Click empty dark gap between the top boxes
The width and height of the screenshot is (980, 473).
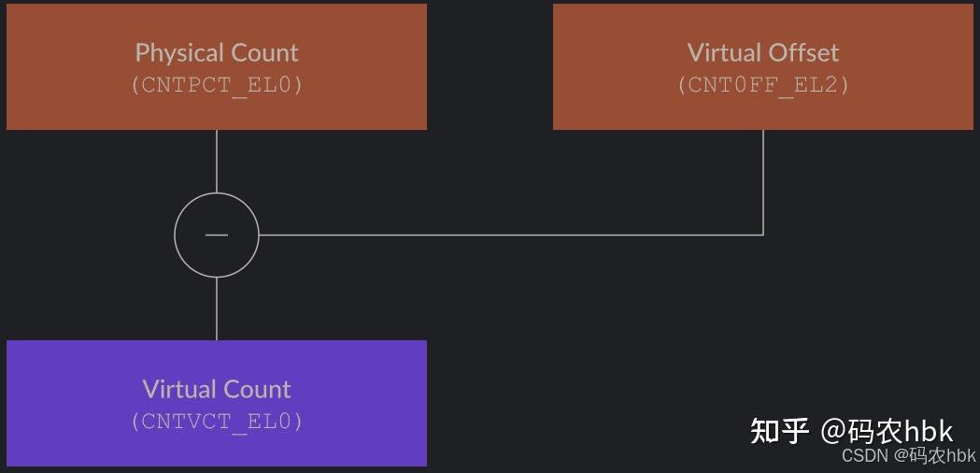pos(490,65)
